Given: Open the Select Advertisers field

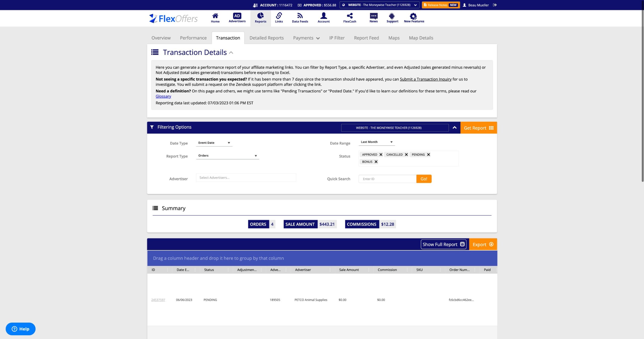Looking at the screenshot, I should click(x=246, y=178).
